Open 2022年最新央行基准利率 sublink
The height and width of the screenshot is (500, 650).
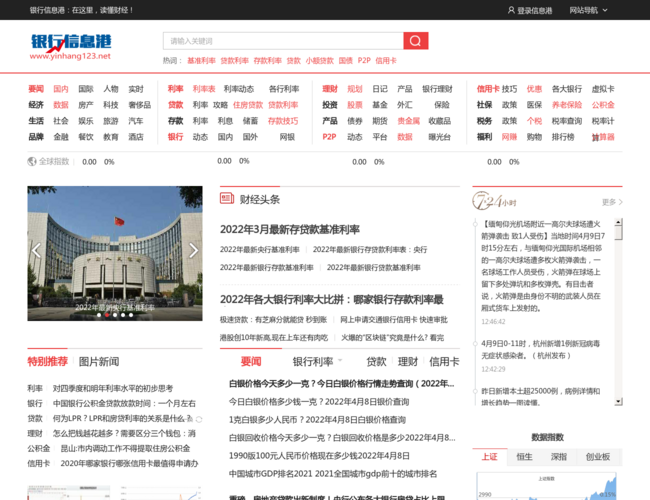260,250
